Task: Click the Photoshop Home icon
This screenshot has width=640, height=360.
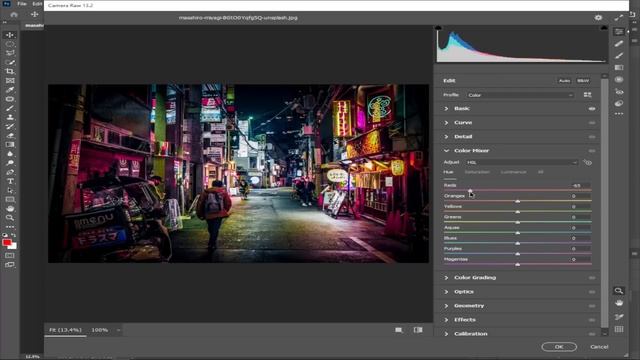Action: coord(14,14)
